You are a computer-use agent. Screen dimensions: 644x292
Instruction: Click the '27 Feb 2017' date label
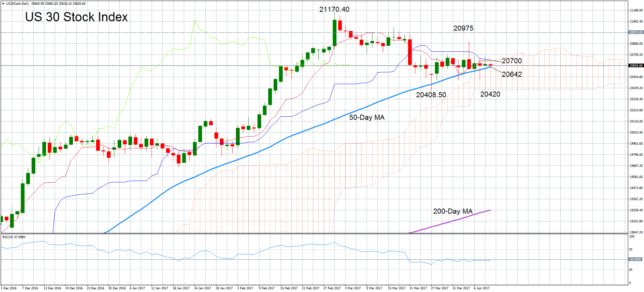pos(332,288)
